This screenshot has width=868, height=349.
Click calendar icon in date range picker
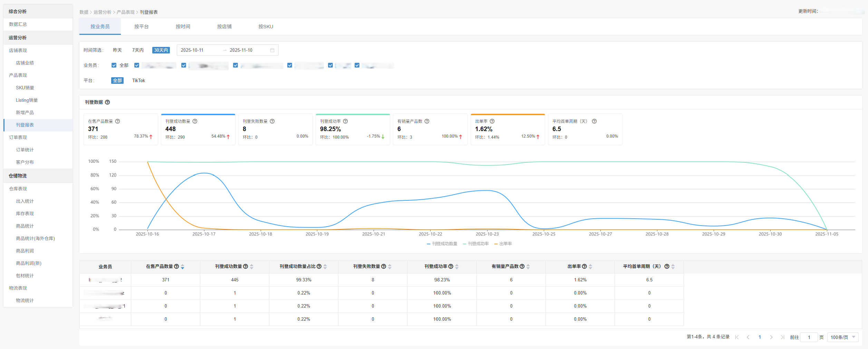[x=272, y=50]
